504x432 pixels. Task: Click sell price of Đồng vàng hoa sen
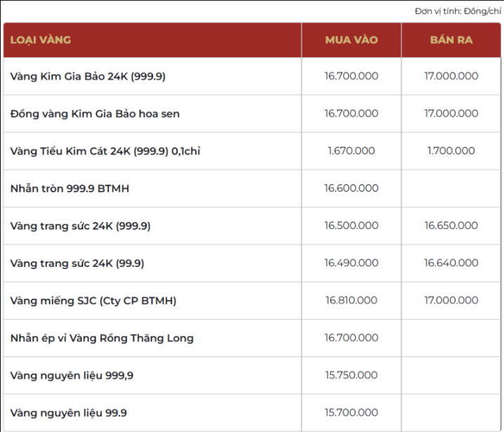coord(451,113)
